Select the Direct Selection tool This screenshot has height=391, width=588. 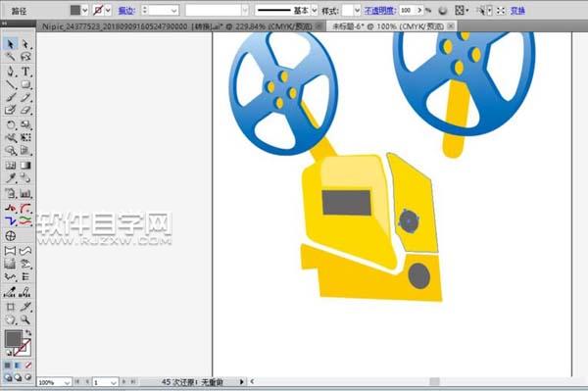pyautogui.click(x=25, y=44)
